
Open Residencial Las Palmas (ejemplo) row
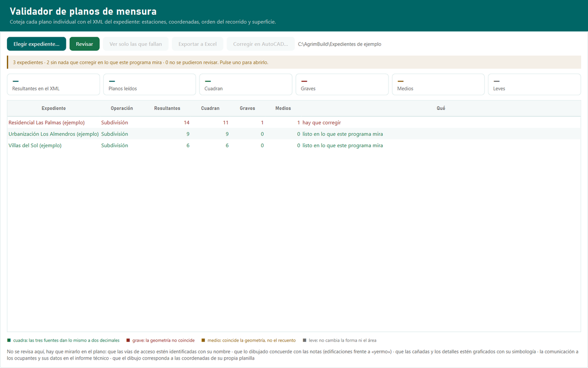(294, 122)
